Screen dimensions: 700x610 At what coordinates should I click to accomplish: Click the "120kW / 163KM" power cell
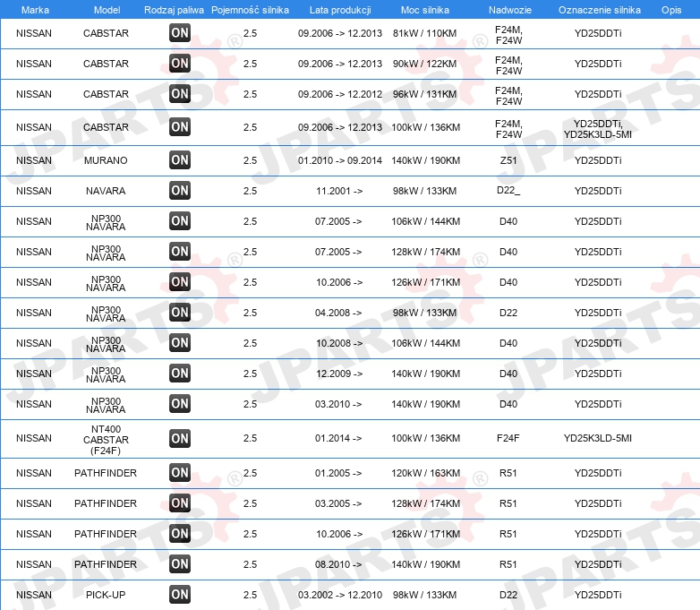point(425,473)
